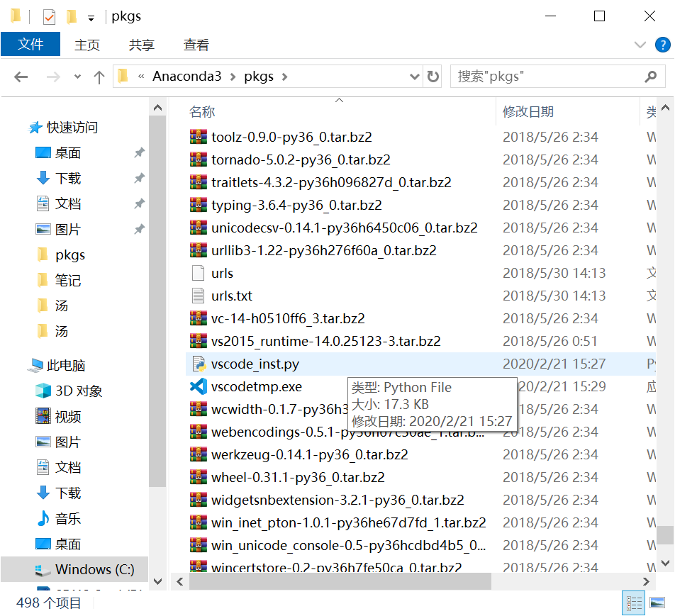Switch to the 查看 ribbon tab
Viewport: 675px width, 616px height.
[x=196, y=45]
